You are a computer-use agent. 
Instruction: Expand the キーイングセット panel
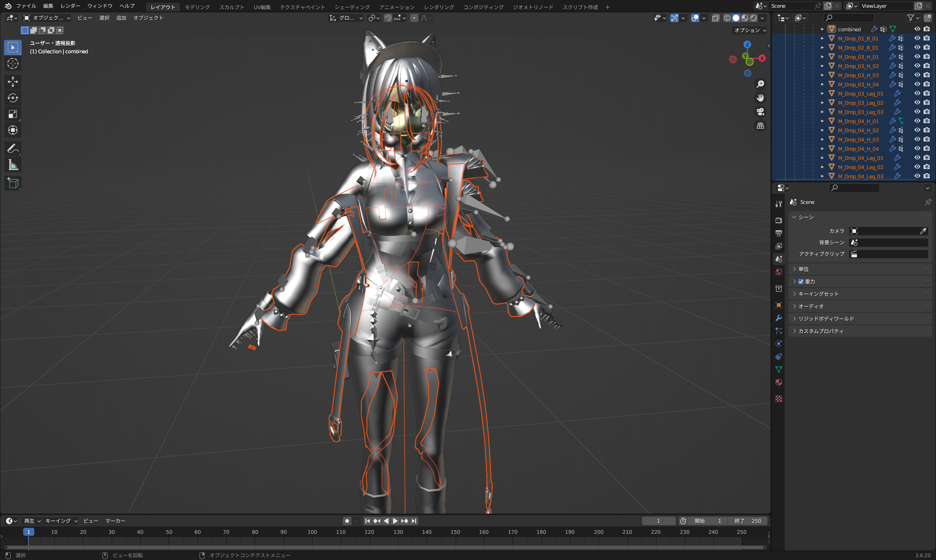(x=860, y=294)
